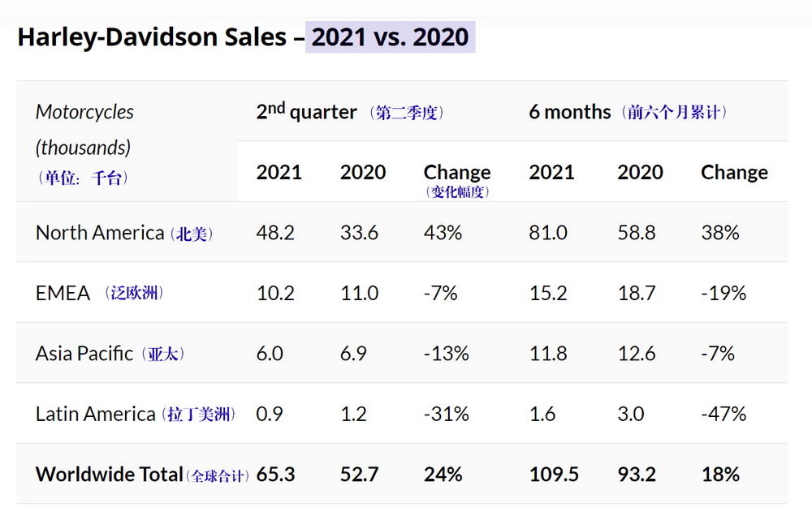
Task: Click the -13% change for Asia Pacific
Action: [x=447, y=354]
